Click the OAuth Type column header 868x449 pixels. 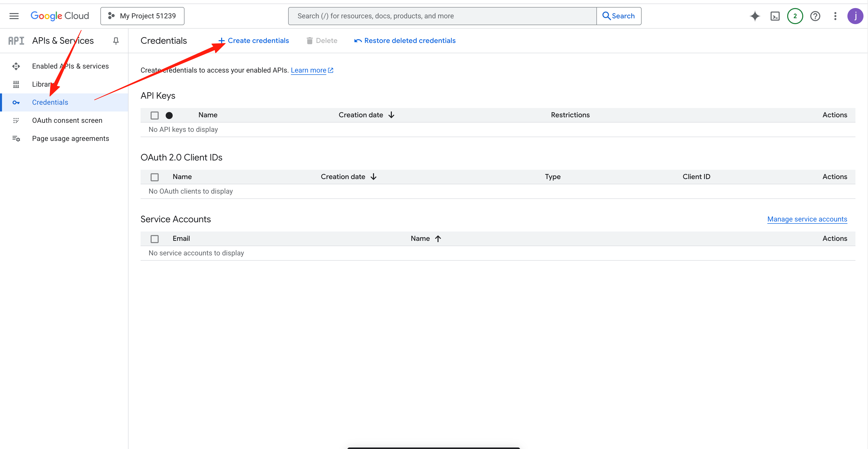(x=553, y=177)
